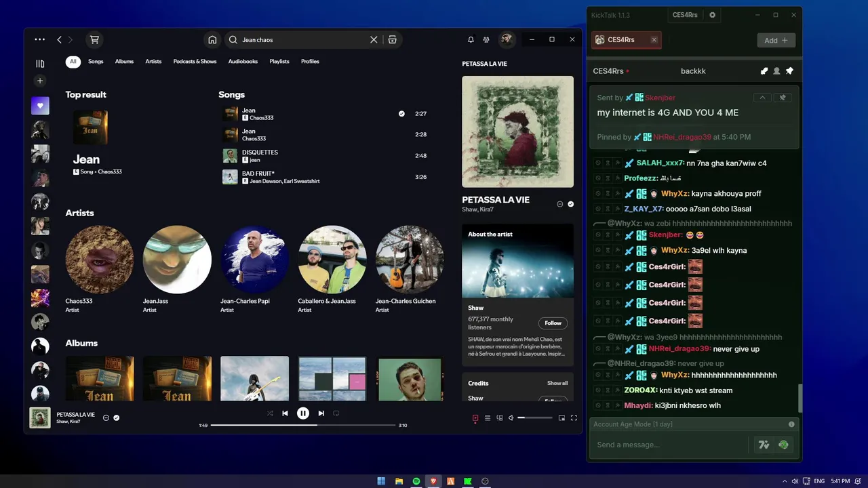Switch to Profiles filter
This screenshot has width=868, height=488.
coord(310,62)
